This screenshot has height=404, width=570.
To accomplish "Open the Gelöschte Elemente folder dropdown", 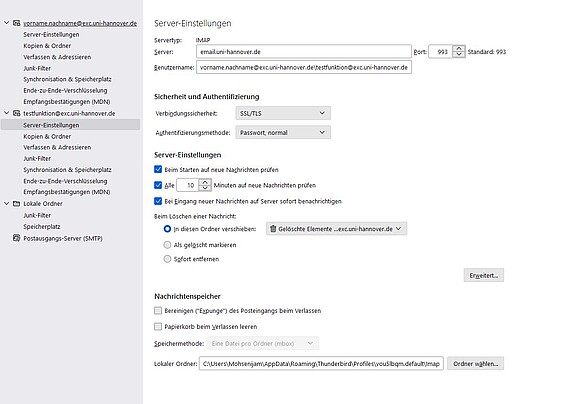I will pyautogui.click(x=336, y=229).
